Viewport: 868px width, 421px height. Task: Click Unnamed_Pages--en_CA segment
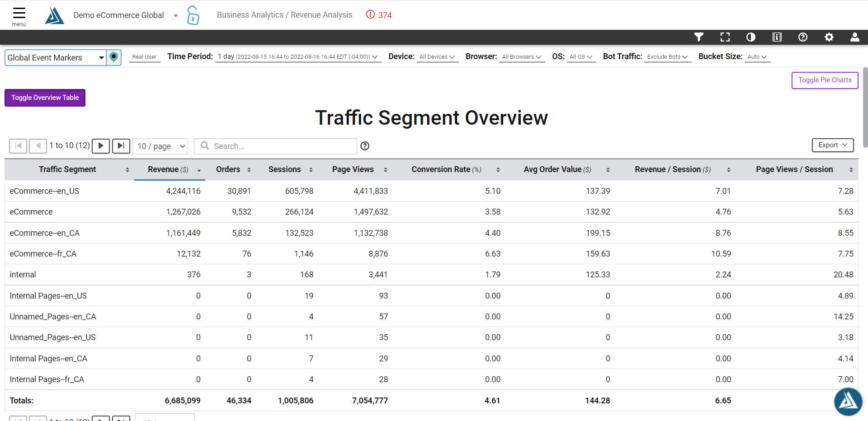click(53, 317)
